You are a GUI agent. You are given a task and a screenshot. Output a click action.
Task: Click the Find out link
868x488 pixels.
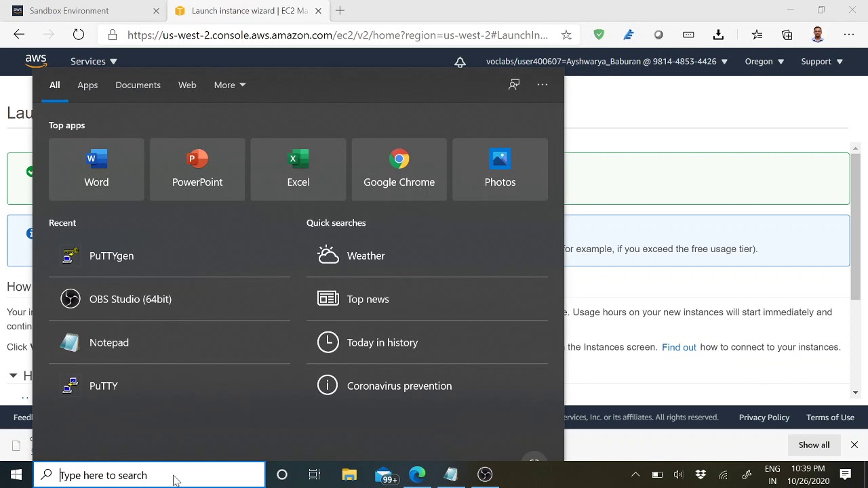[679, 347]
